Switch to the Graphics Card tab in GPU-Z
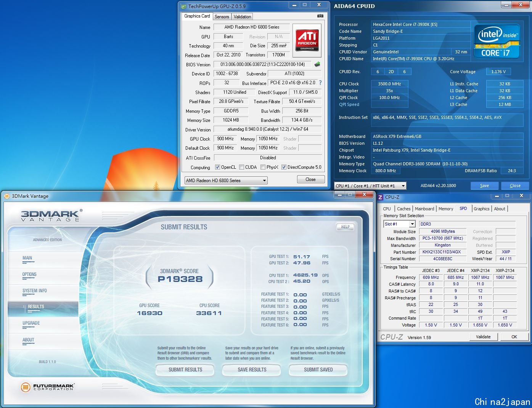532x408 pixels. coord(197,16)
